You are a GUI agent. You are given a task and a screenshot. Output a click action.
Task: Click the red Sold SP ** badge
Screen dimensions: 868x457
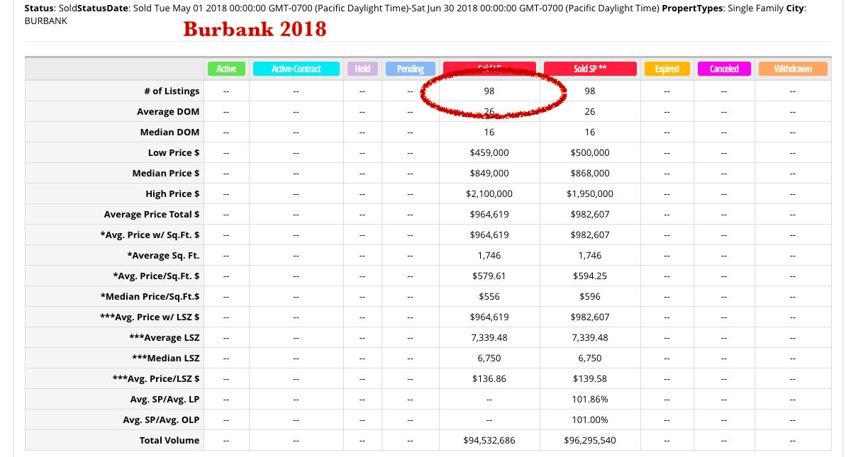click(590, 69)
